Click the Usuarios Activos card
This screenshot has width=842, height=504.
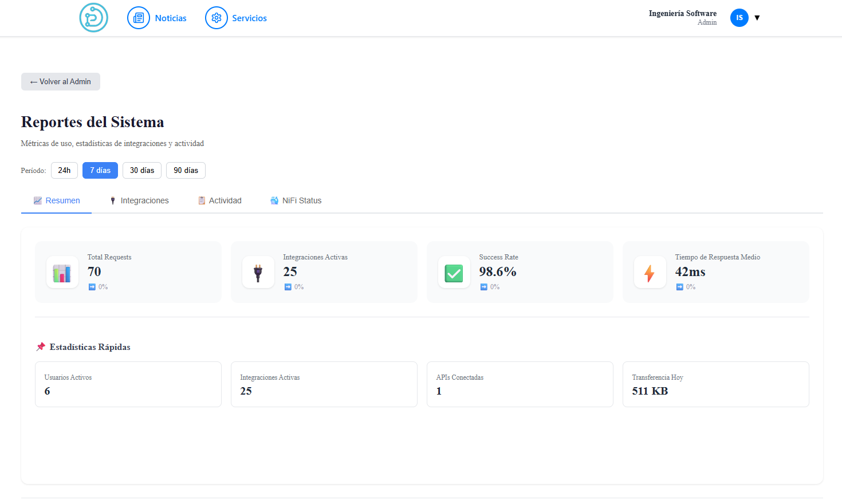pyautogui.click(x=128, y=384)
